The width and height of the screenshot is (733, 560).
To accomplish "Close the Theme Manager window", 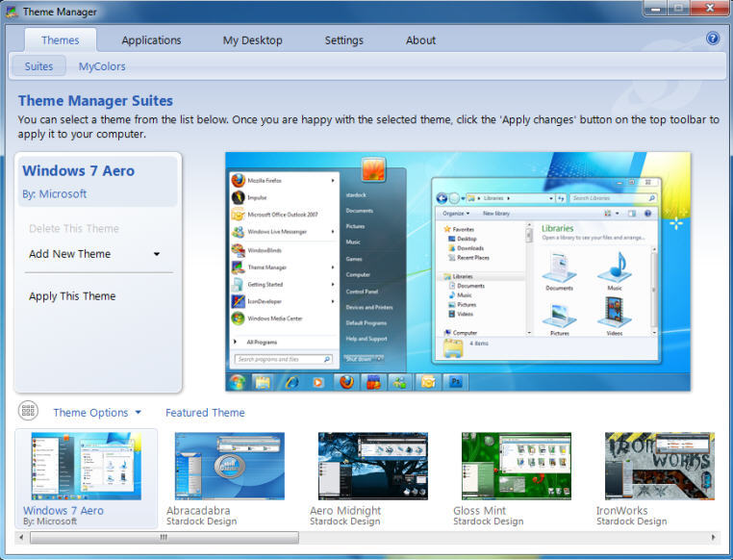I will 709,9.
